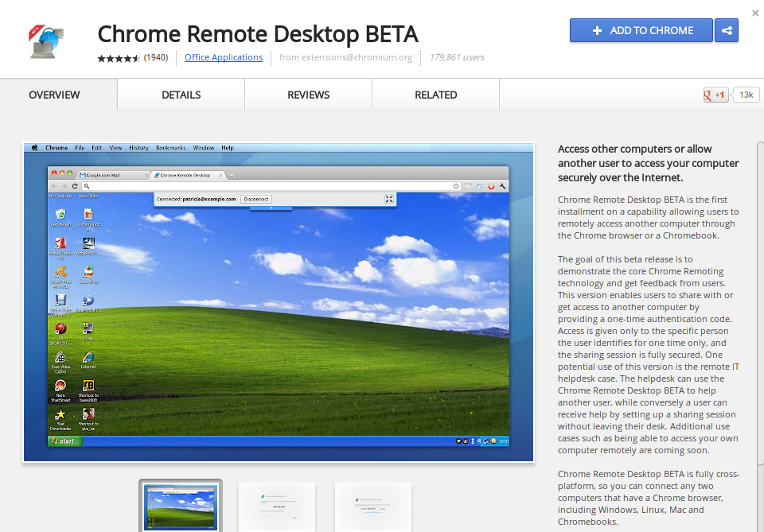Click the (1940) review count

(x=156, y=57)
